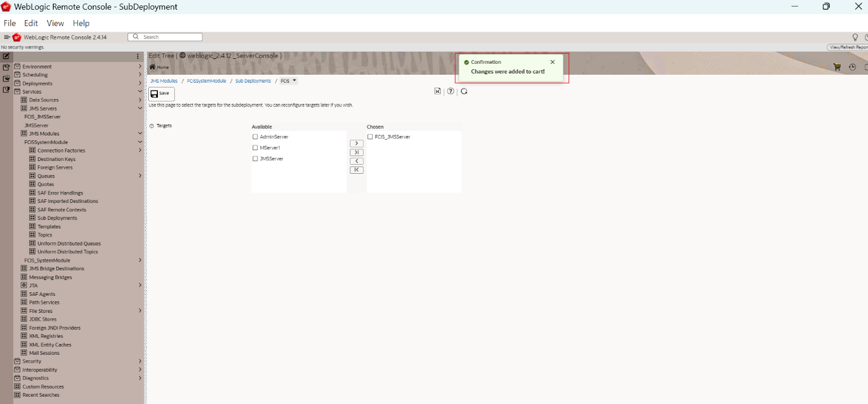This screenshot has width=868, height=404.
Task: Select FCIS_JMSServer in the navigation tree
Action: (43, 117)
